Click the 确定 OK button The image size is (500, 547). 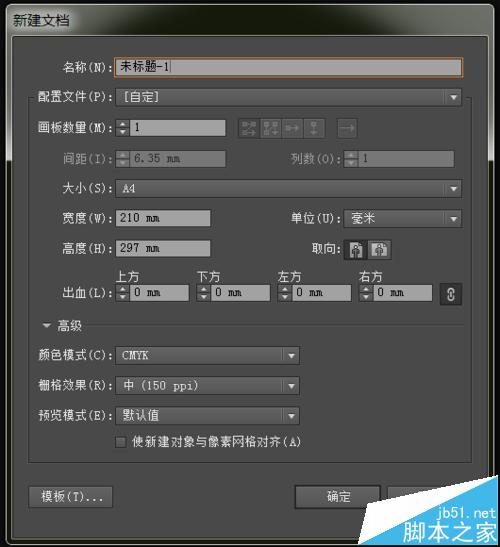pyautogui.click(x=338, y=497)
